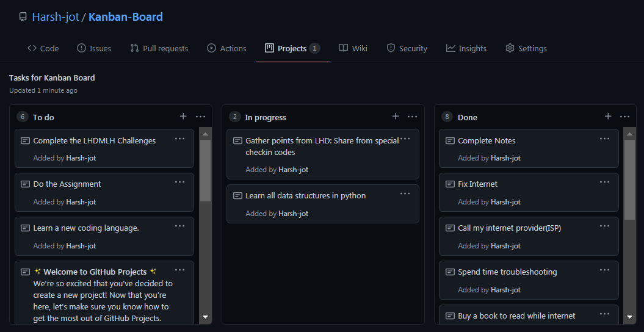Screen dimensions: 644x332
Task: Click note icon on Do the Assignment card
Action: click(25, 184)
